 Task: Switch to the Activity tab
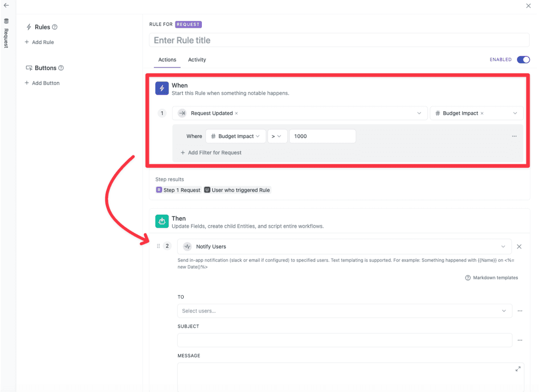click(197, 60)
